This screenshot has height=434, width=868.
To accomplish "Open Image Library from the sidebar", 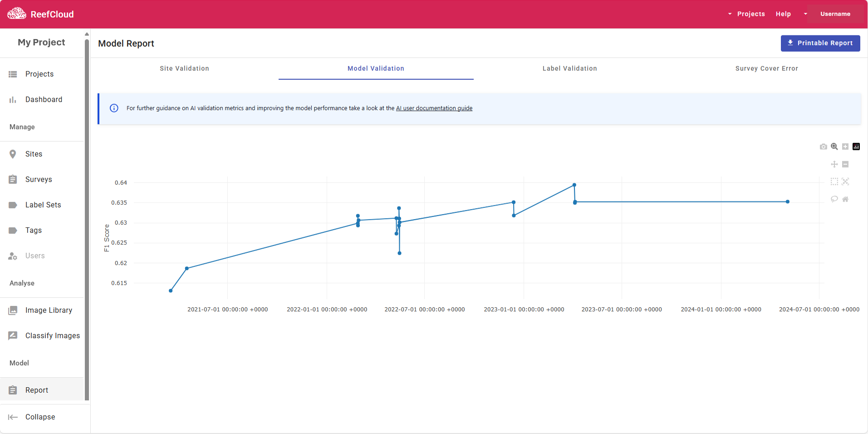I will (49, 310).
